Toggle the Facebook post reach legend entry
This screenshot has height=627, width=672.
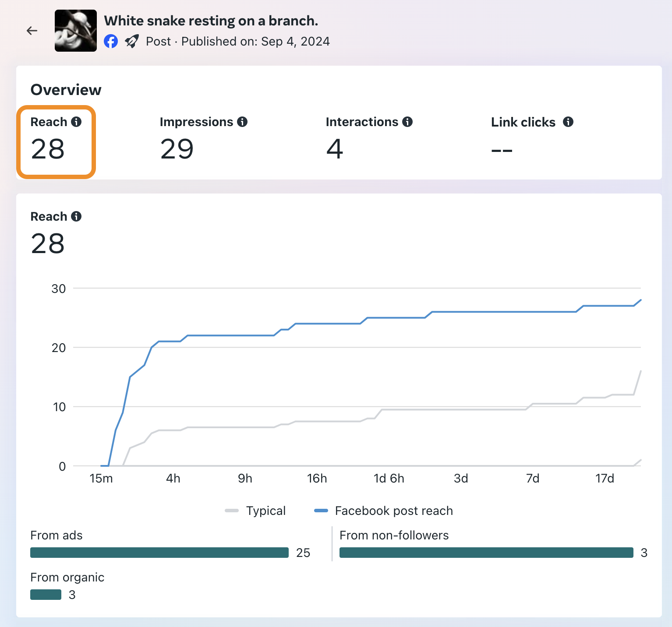pyautogui.click(x=384, y=511)
